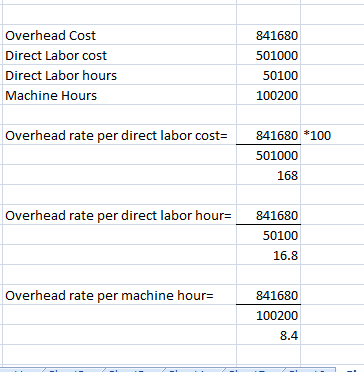Select 100200 beside Machine Hours label
This screenshot has width=364, height=372.
[x=268, y=95]
